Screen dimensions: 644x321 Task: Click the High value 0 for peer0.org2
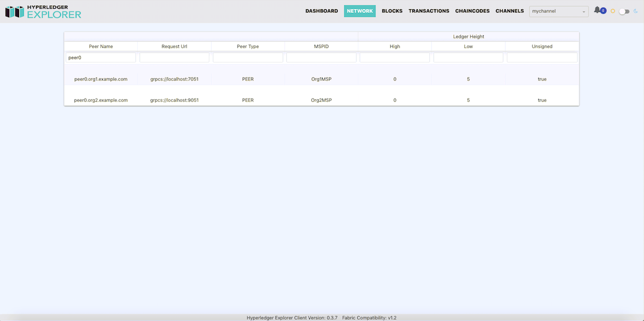[x=395, y=100]
